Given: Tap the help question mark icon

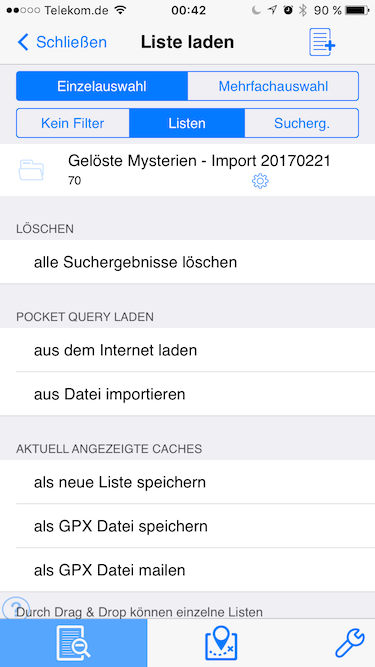Looking at the screenshot, I should point(15,607).
